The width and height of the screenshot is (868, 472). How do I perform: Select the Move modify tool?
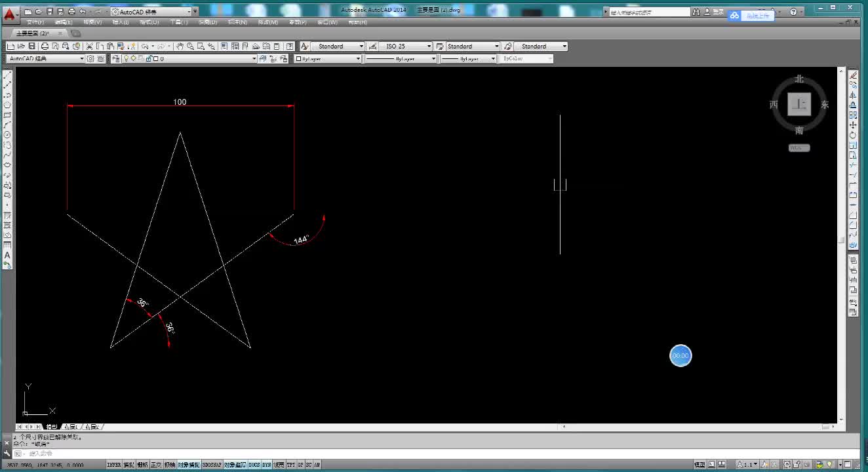point(853,125)
